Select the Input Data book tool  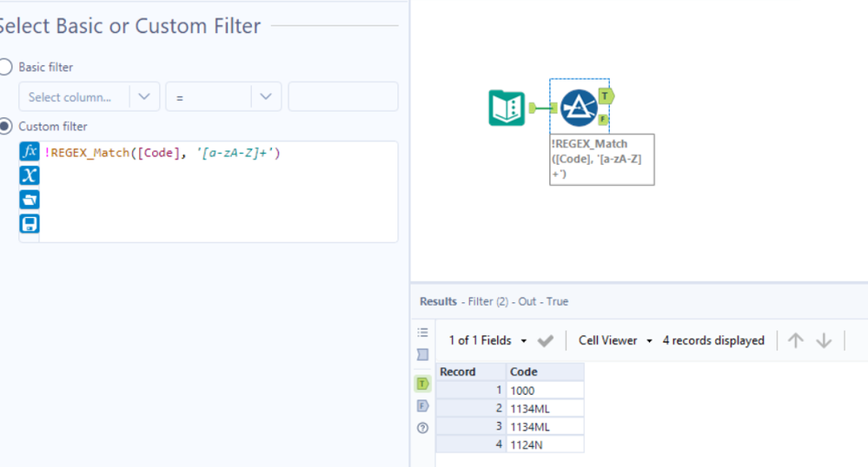[507, 108]
